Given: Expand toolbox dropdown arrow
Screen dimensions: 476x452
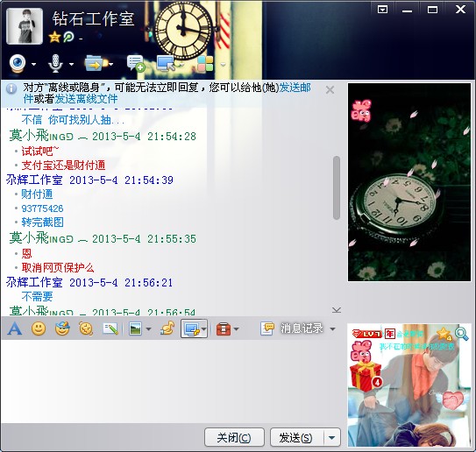Looking at the screenshot, I should point(237,328).
